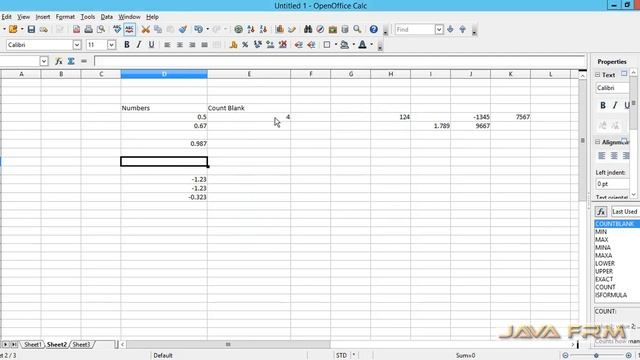
Task: Run the Spelling check icon
Action: pos(117,29)
